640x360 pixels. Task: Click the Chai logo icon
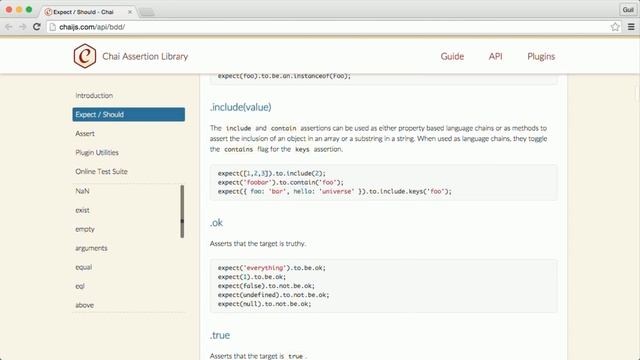pos(85,56)
